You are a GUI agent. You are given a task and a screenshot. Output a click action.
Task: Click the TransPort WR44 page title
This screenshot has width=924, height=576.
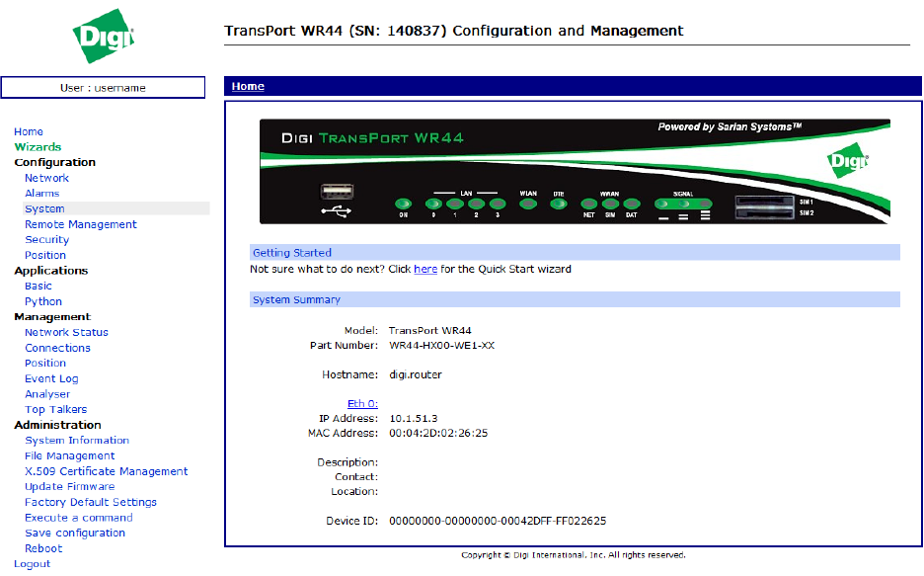click(x=454, y=31)
